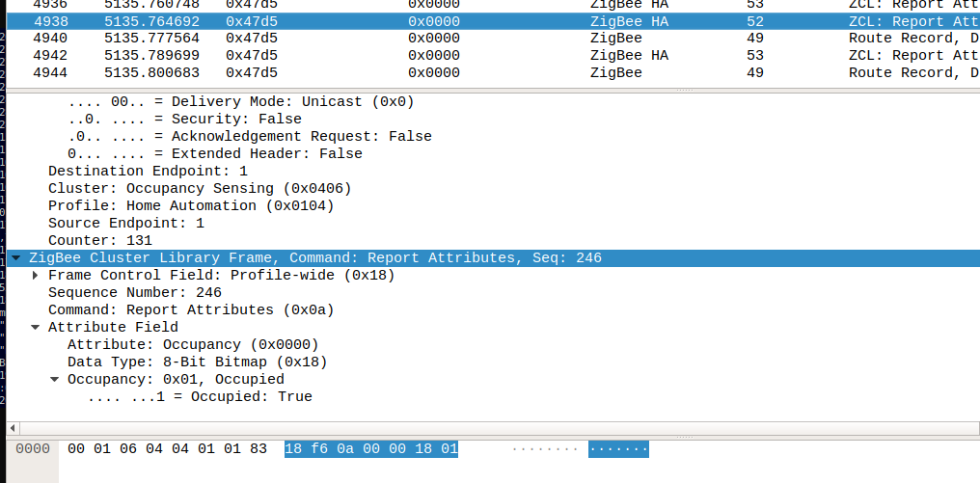Select packet row 4938
Viewport: 980px width, 483px height.
[493, 21]
